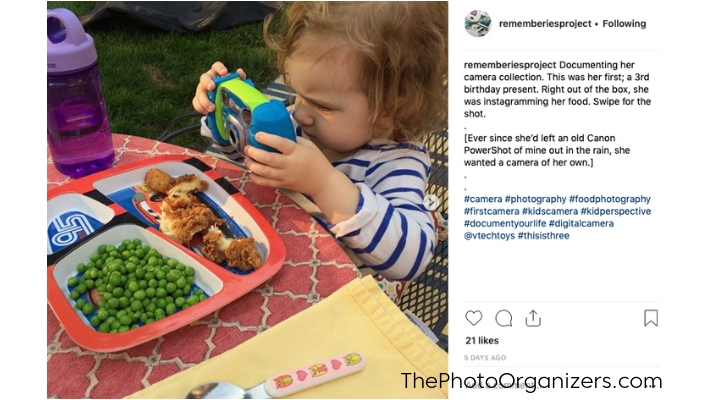Screen dimensions: 720x400
Task: Share the post with the share icon
Action: 533,318
